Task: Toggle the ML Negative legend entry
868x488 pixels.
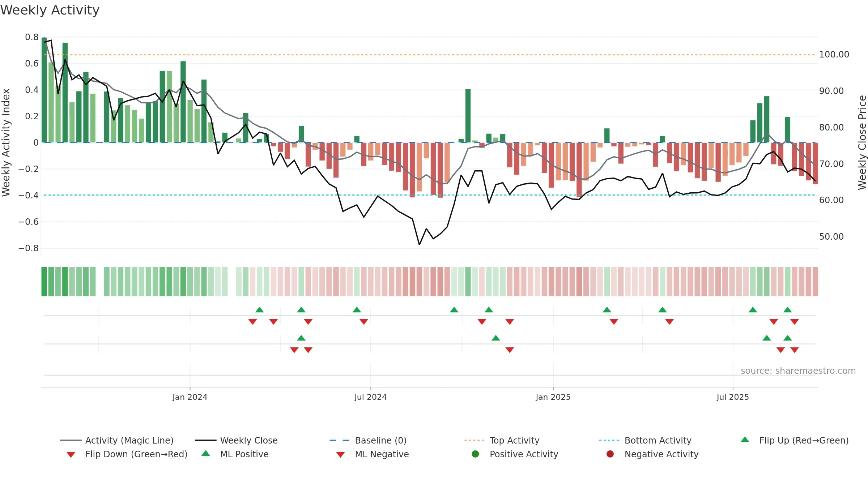Action: coord(372,454)
